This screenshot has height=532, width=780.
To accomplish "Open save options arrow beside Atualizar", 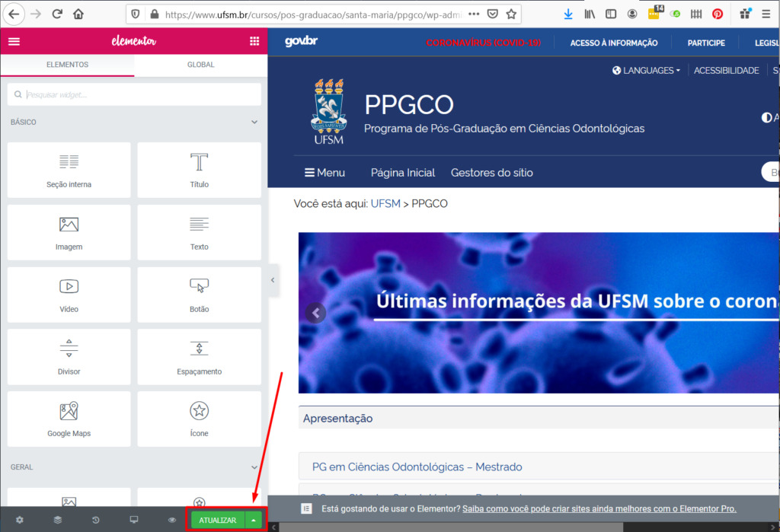I will pos(254,520).
